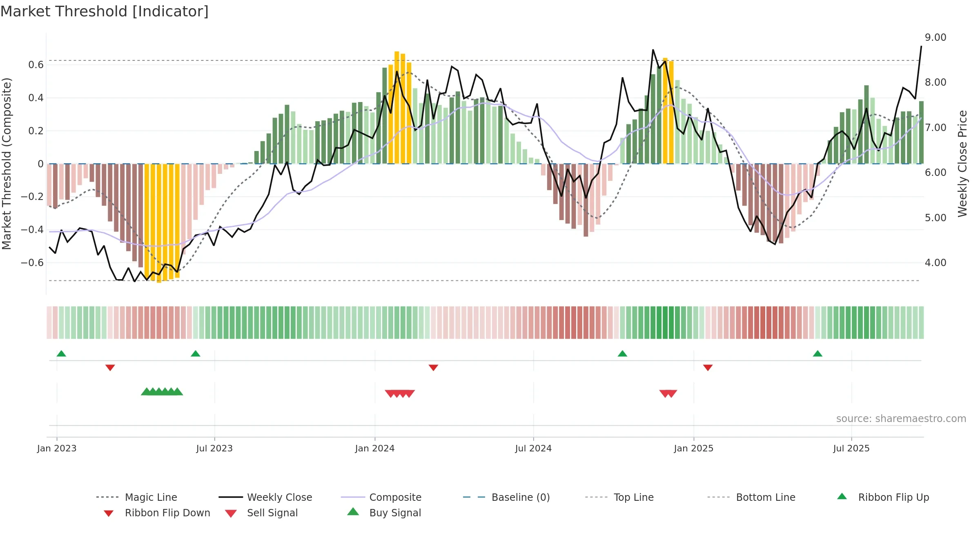Click the 4.00 right axis price label
The height and width of the screenshot is (551, 980).
pos(935,263)
